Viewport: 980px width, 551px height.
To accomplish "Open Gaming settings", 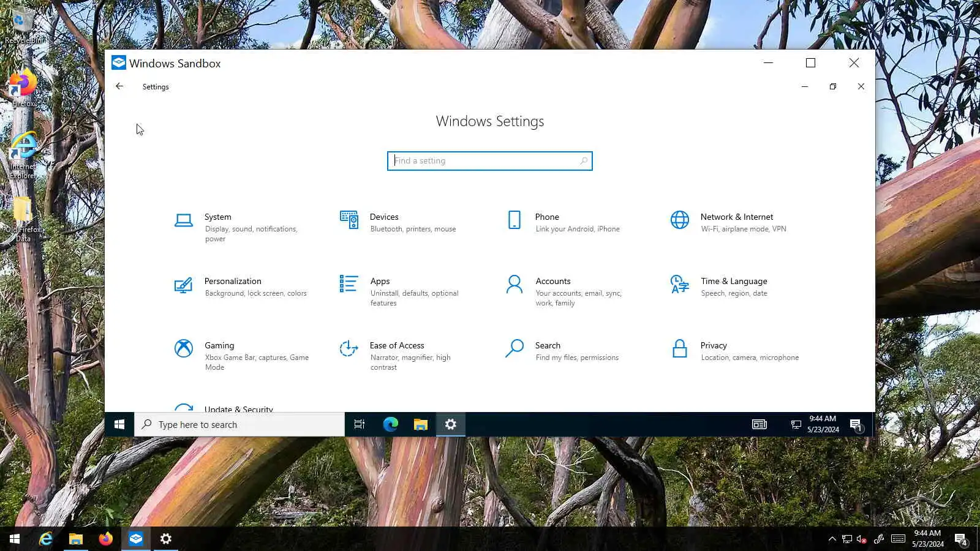I will [x=242, y=356].
